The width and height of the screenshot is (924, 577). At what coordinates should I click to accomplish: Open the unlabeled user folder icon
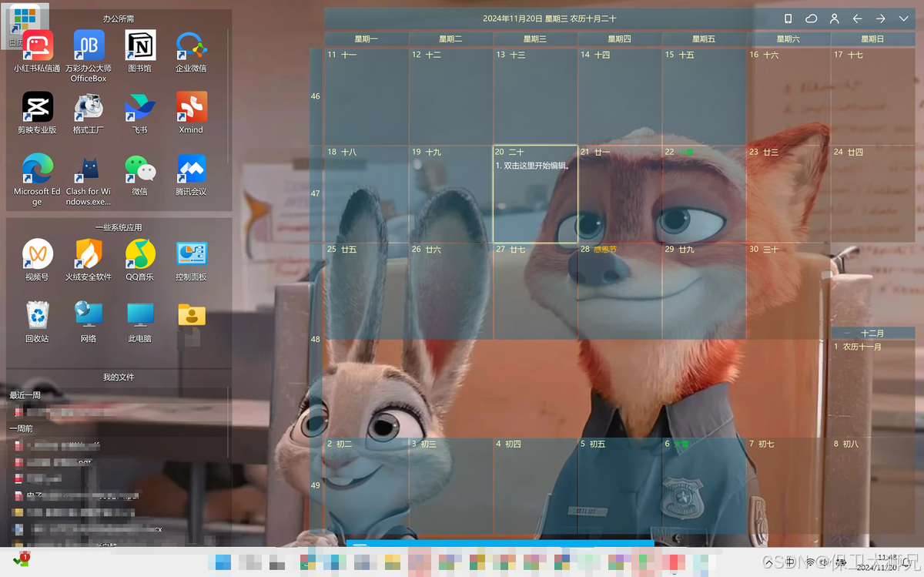pos(191,316)
